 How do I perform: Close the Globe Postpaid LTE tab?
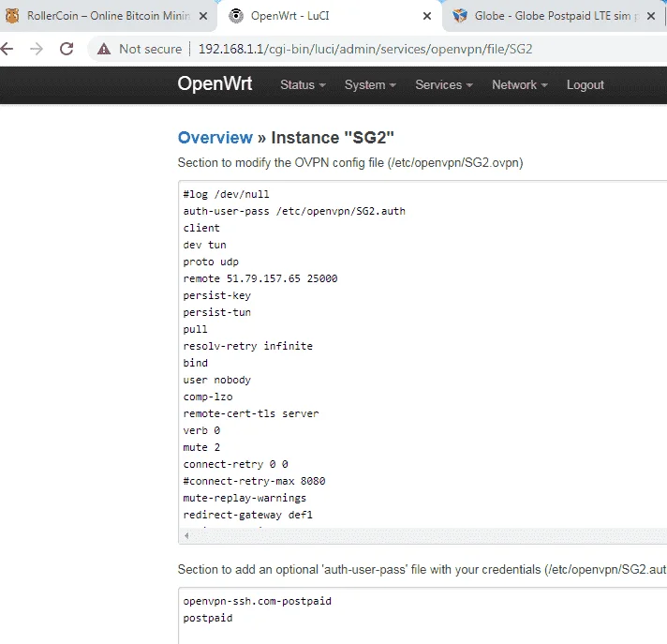click(x=651, y=16)
